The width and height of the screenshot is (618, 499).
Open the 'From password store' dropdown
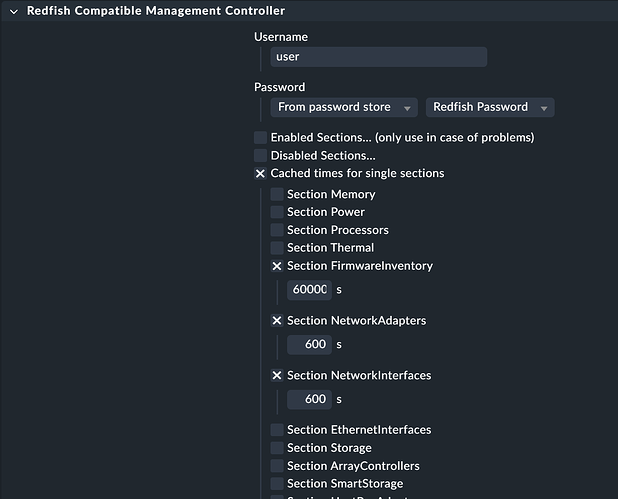tap(344, 107)
